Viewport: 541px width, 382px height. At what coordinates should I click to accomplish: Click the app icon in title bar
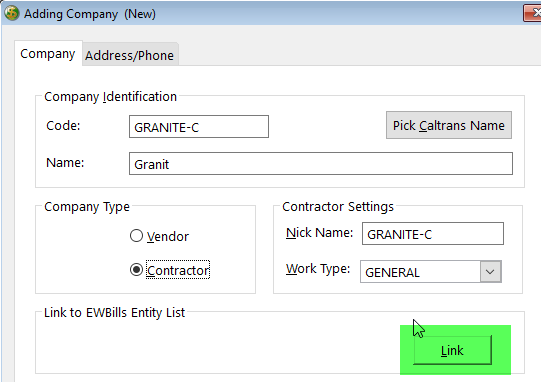click(x=12, y=13)
